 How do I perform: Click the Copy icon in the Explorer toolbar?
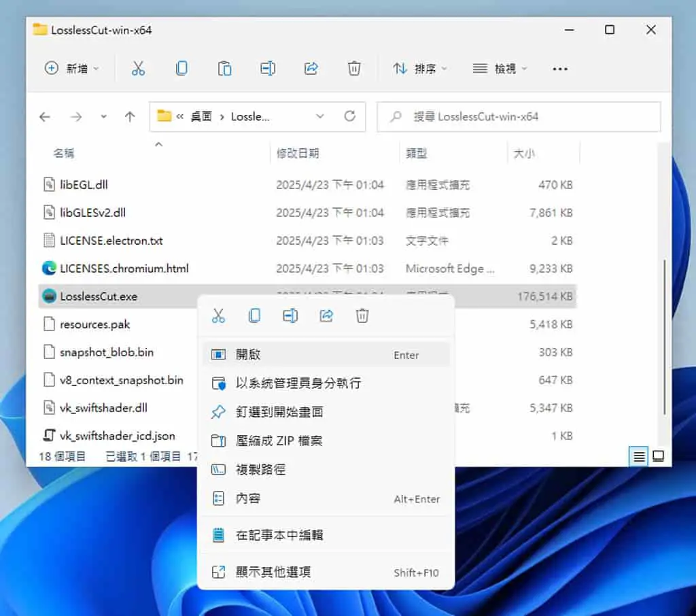(181, 69)
